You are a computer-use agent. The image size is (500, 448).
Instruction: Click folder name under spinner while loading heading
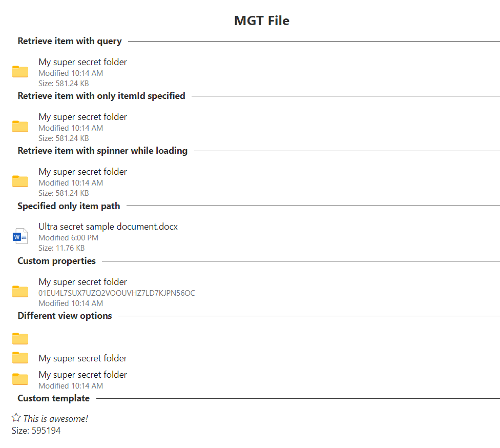[82, 172]
